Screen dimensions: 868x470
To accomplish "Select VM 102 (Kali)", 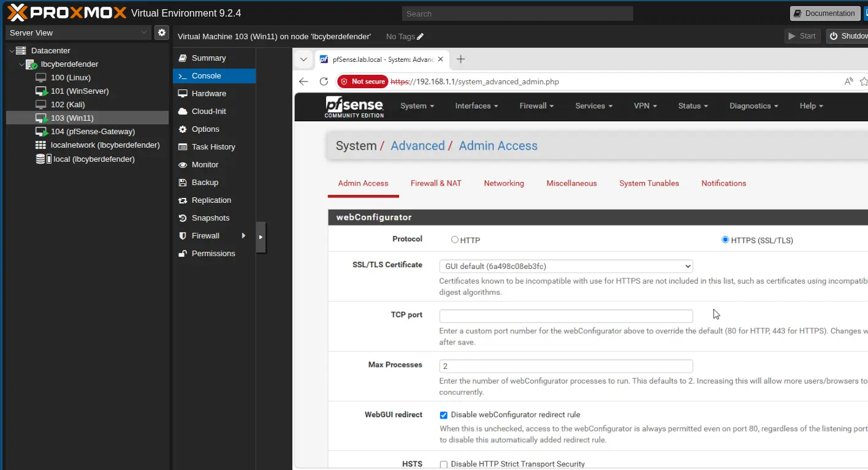I will 67,105.
